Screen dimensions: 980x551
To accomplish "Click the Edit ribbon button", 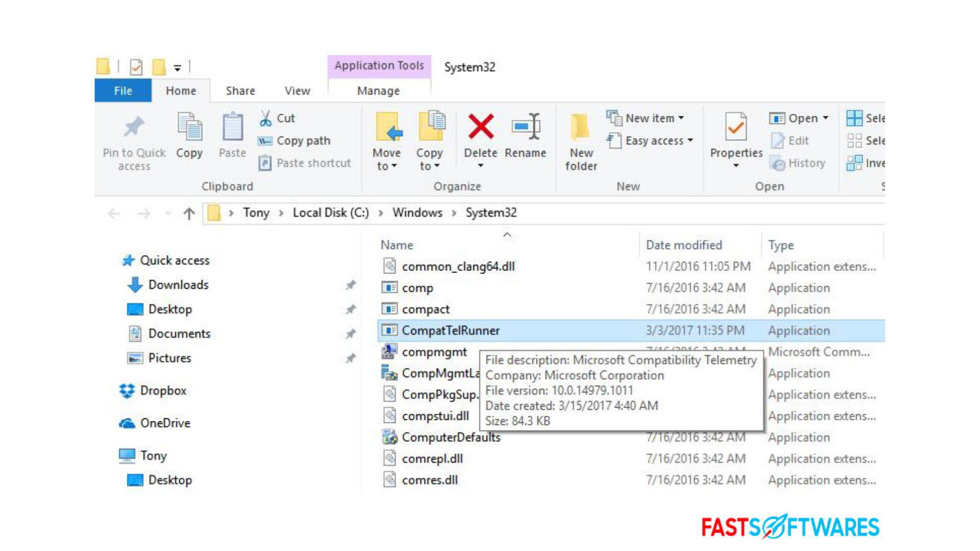I will tap(790, 141).
